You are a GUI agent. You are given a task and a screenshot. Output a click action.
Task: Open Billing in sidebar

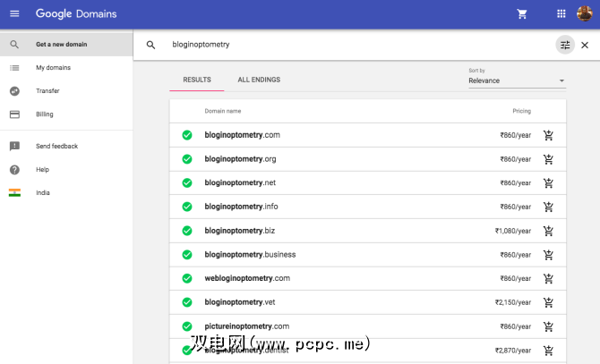click(x=66, y=114)
